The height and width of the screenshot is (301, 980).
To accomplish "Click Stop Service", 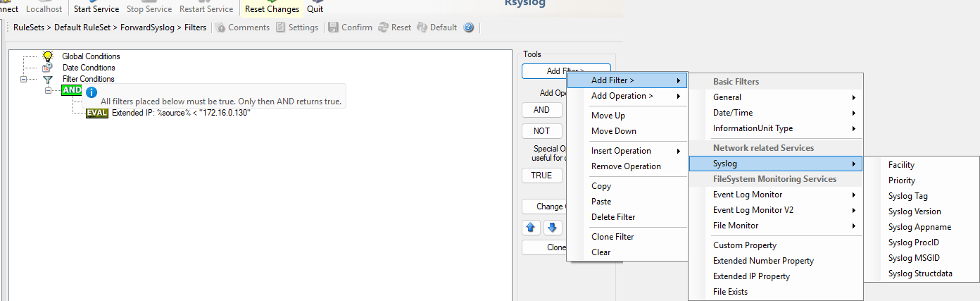I will point(149,9).
